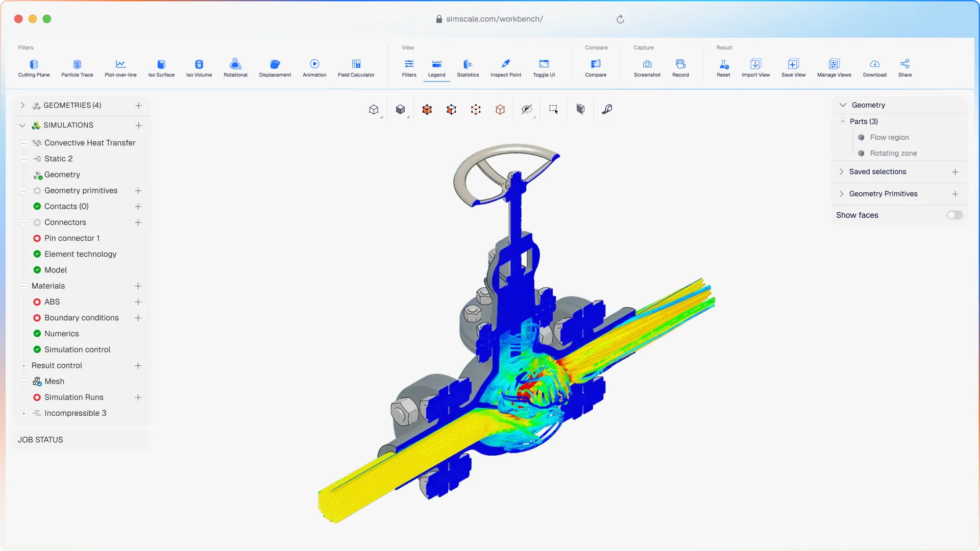
Task: Apply the Displacement filter
Action: click(275, 68)
